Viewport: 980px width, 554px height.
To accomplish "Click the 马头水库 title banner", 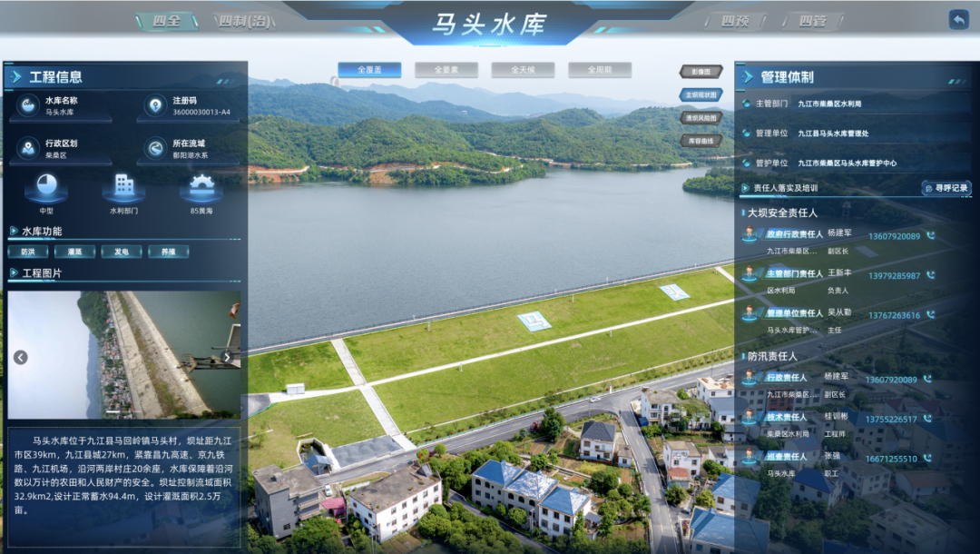I will [x=489, y=25].
